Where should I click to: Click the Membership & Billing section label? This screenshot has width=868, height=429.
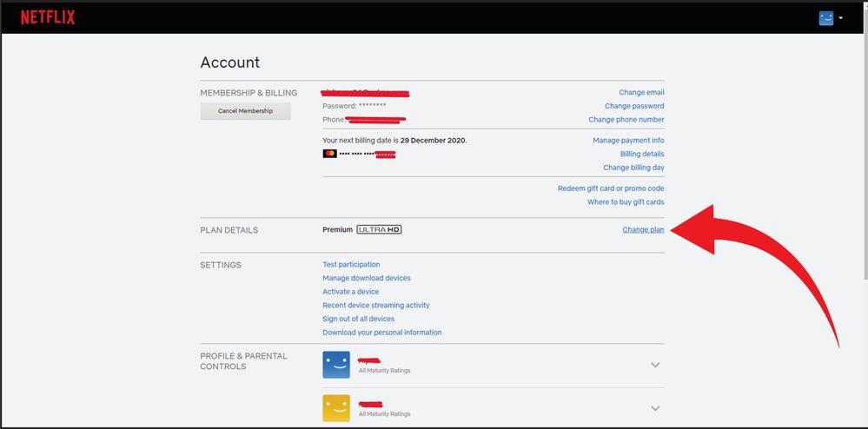coord(248,93)
